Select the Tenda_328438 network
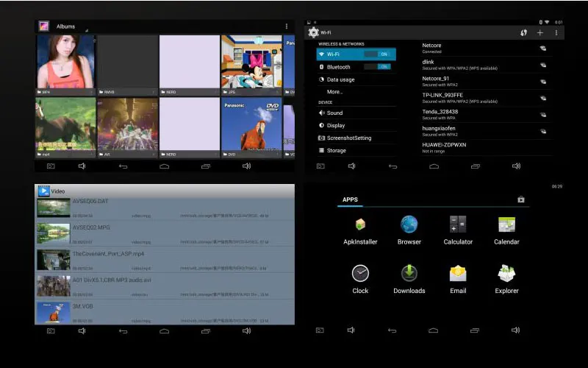The image size is (588, 368). (x=486, y=114)
